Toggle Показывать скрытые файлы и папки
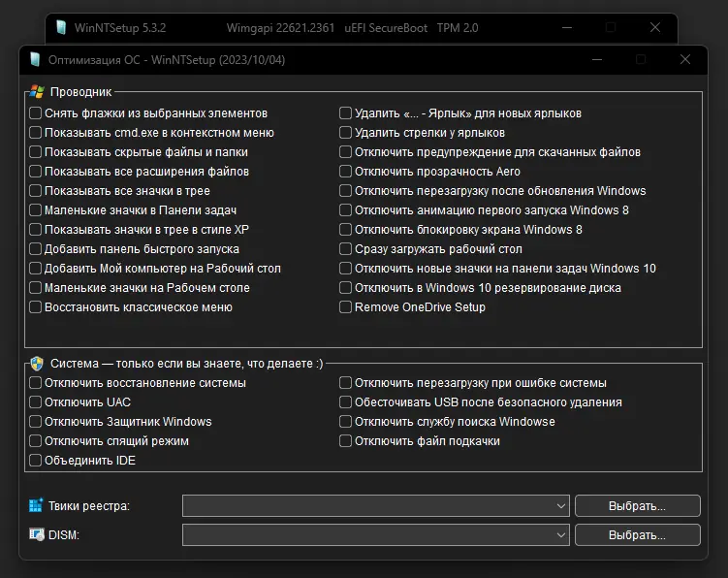Image resolution: width=728 pixels, height=578 pixels. click(35, 152)
